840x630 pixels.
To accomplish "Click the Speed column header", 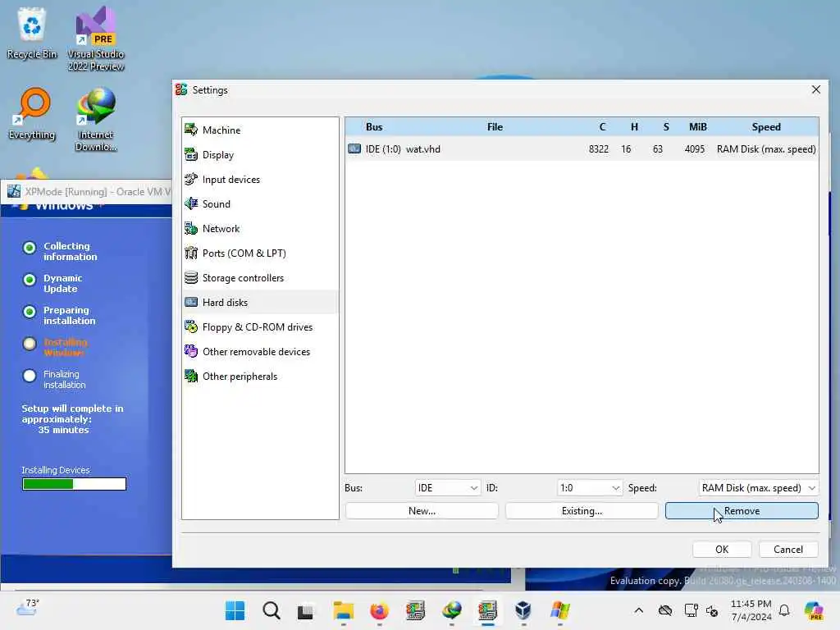I will [x=766, y=127].
